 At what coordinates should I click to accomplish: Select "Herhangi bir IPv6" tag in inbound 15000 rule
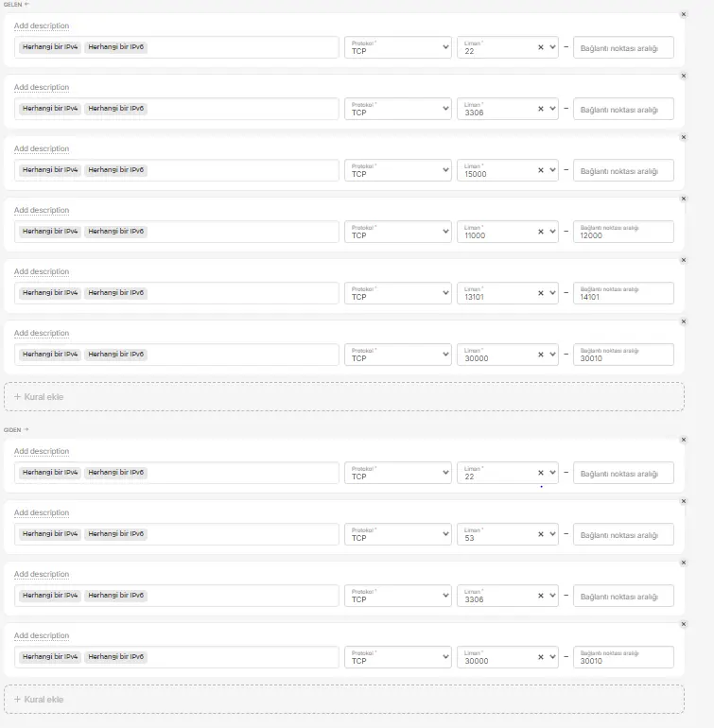pyautogui.click(x=116, y=170)
